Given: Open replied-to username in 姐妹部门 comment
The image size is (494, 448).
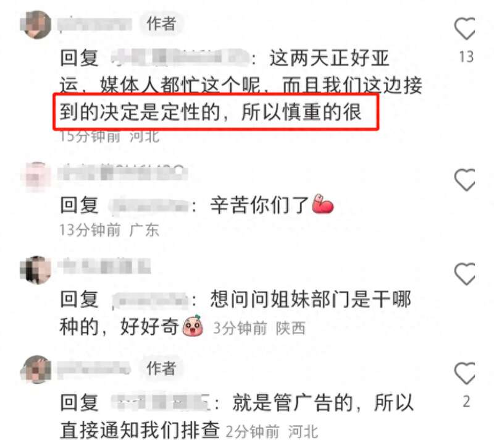Looking at the screenshot, I should (149, 300).
